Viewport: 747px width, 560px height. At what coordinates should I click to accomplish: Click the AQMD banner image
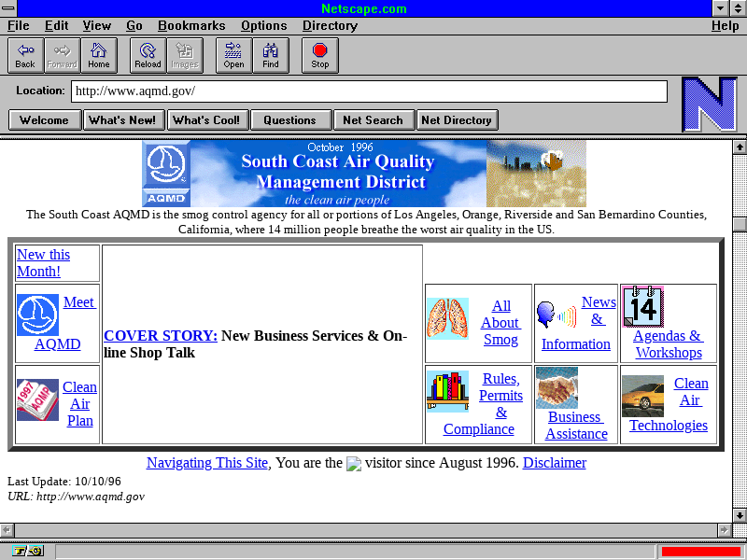(x=364, y=174)
